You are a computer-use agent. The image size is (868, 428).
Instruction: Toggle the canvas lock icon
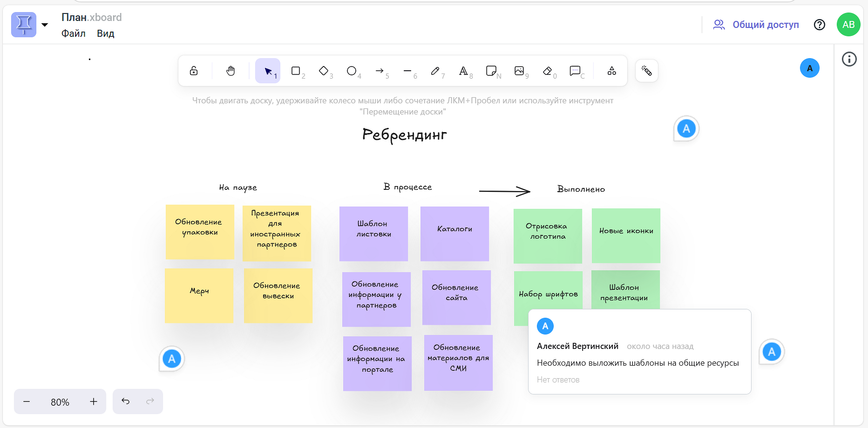[x=194, y=71]
